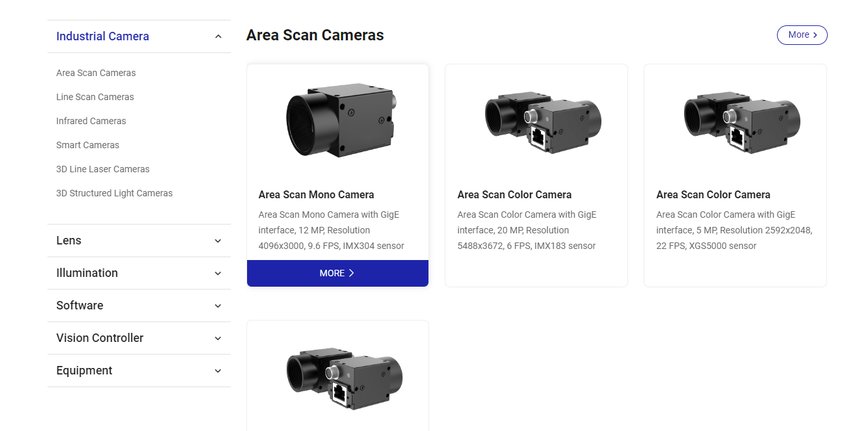Open the second-row camera product image
The image size is (868, 431).
[x=344, y=378]
